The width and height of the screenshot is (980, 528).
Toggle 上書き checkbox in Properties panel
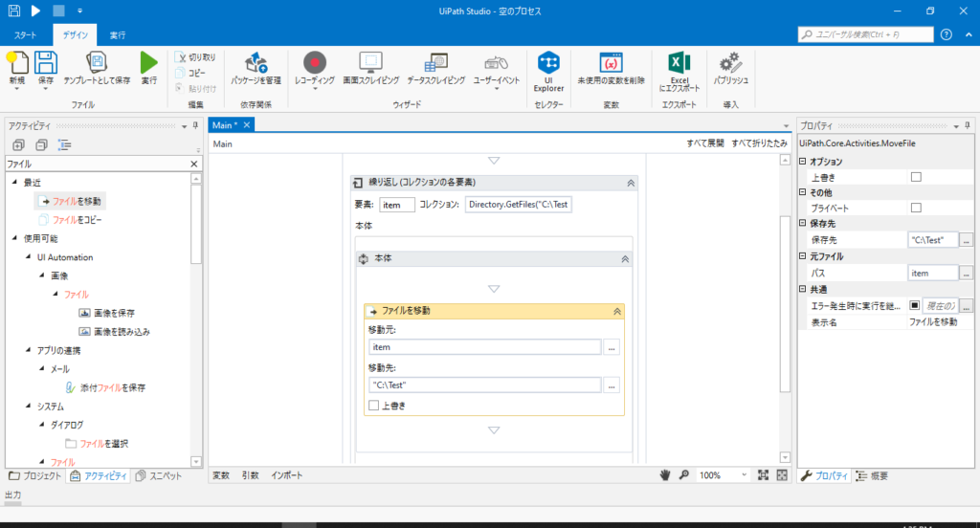(916, 178)
